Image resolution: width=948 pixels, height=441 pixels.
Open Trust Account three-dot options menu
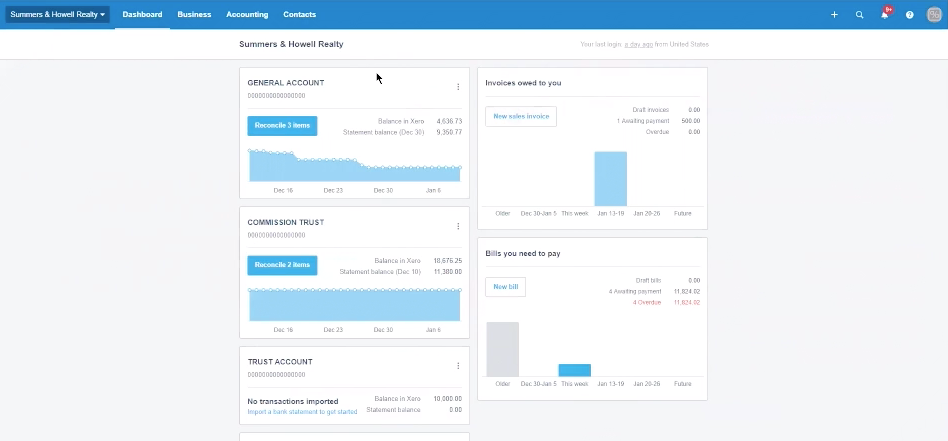[458, 365]
